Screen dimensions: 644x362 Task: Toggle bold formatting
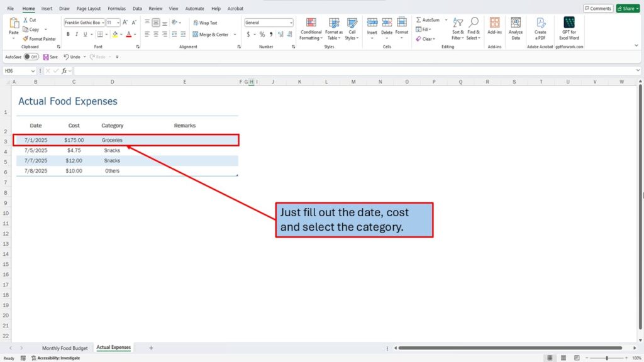(67, 35)
